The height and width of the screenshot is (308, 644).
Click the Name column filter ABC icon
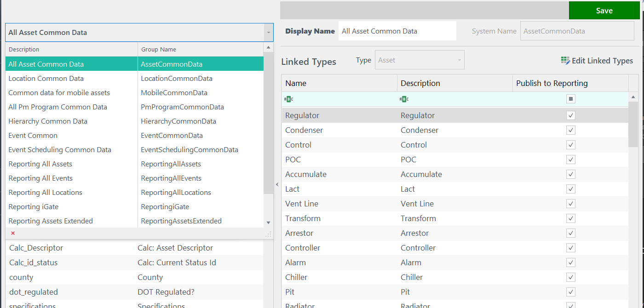pos(289,99)
